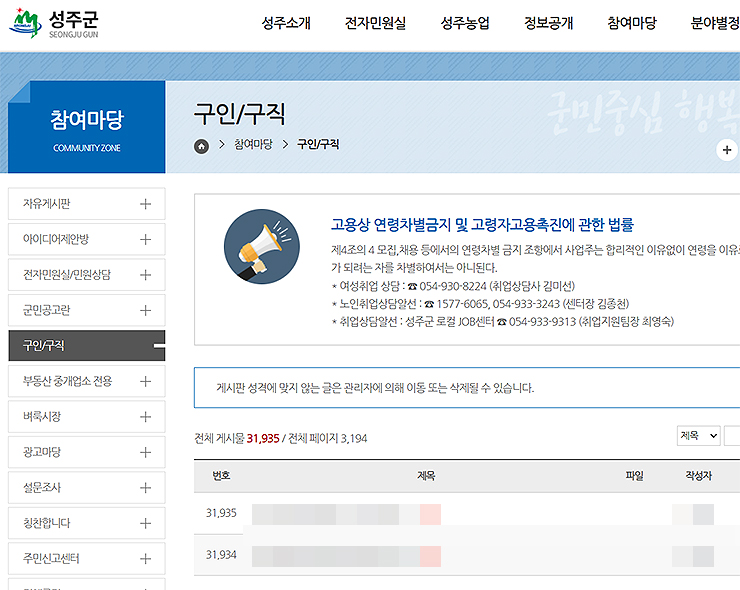Open 성주농업 top menu
This screenshot has width=740, height=590.
465,23
